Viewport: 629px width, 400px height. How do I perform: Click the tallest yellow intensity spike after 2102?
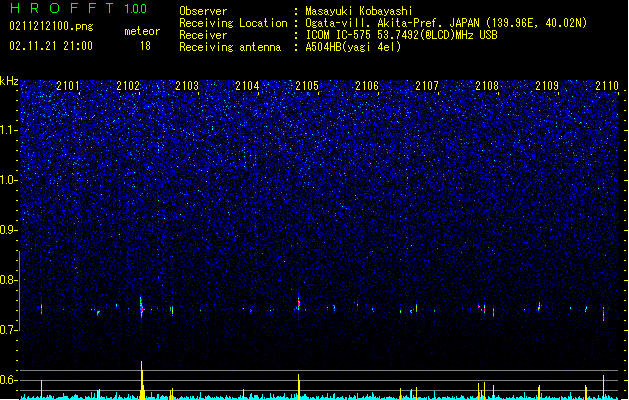142,380
